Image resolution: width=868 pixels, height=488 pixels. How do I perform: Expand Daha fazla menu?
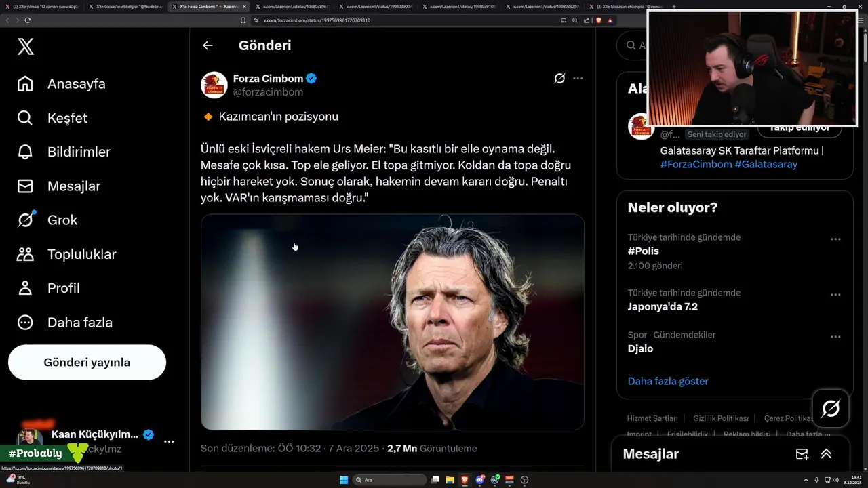(64, 323)
